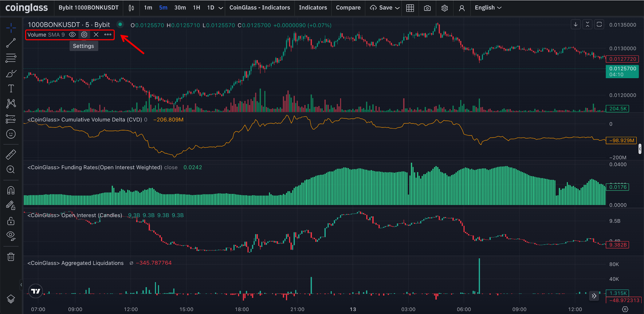Screen dimensions: 644x314
Task: Expand the timeframe dropdown chevron
Action: pos(221,8)
